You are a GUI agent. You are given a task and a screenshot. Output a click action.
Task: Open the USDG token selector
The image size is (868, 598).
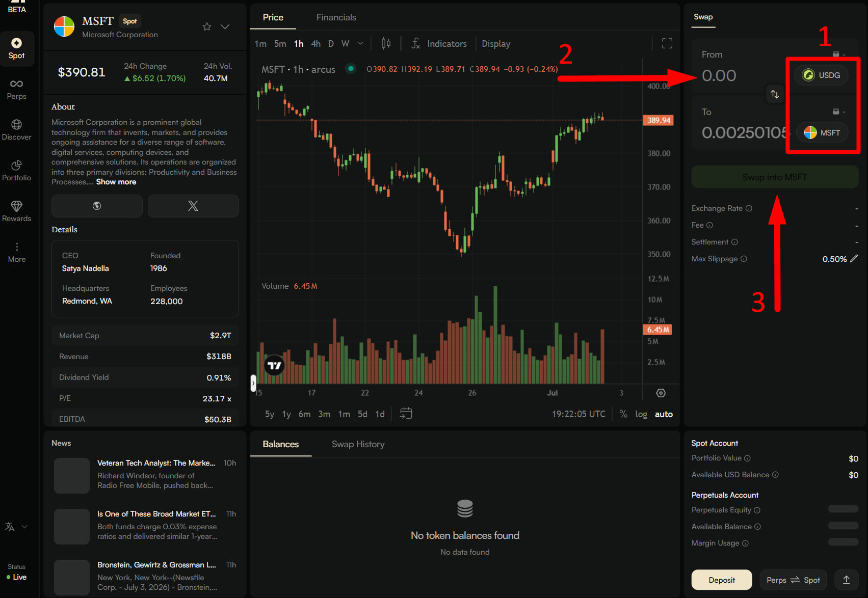click(x=821, y=75)
